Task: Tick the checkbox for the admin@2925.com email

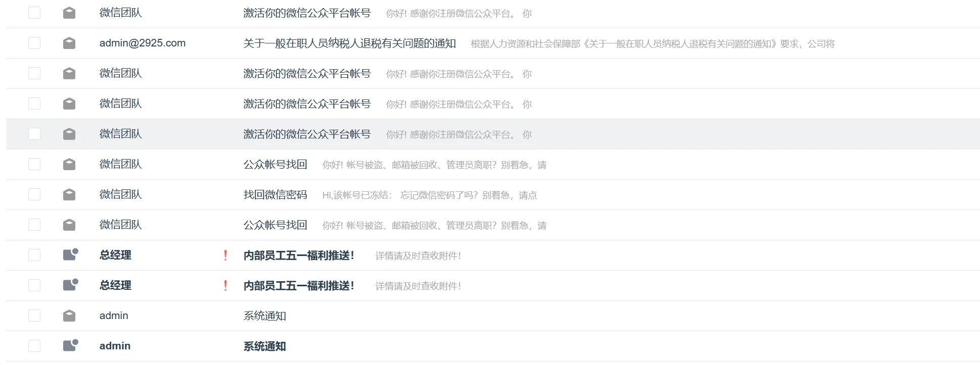Action: (x=34, y=43)
